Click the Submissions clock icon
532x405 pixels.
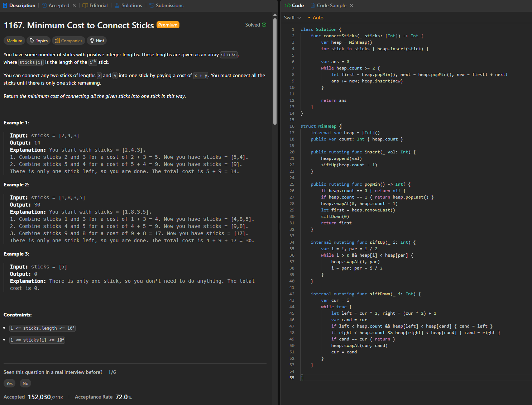152,5
